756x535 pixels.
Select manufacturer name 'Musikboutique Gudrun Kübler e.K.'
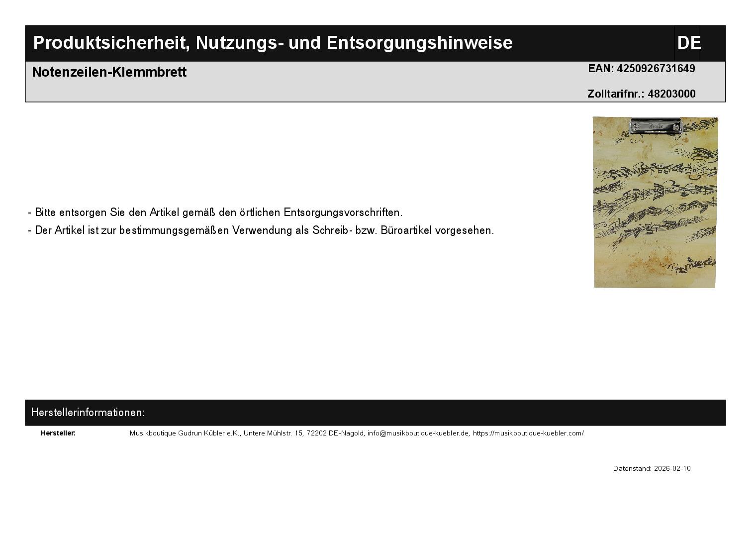click(x=185, y=433)
